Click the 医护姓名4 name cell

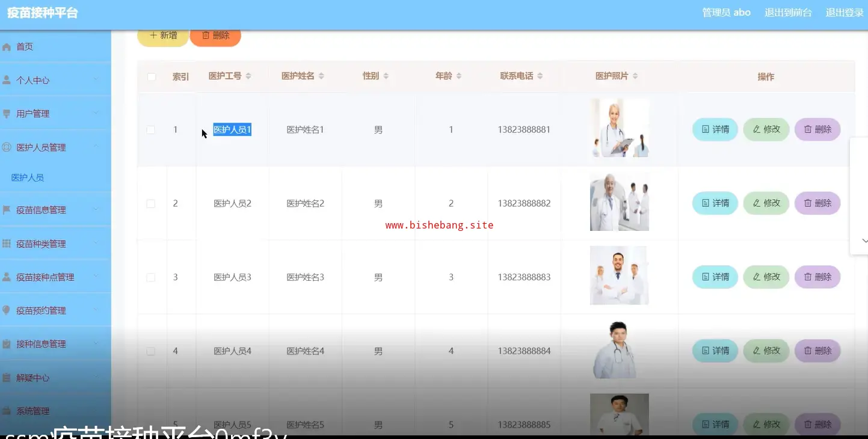[x=306, y=351]
